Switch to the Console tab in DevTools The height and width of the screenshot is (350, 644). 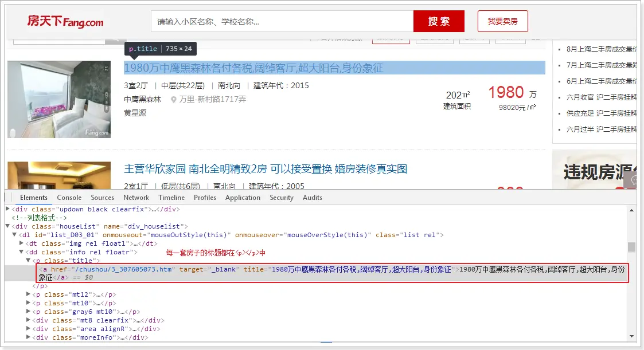[x=69, y=197]
